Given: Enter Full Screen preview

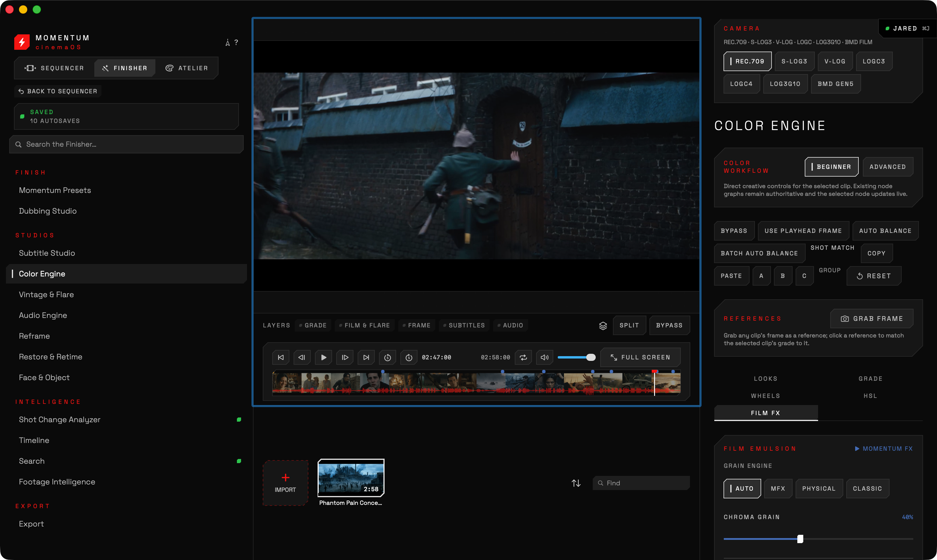Looking at the screenshot, I should 640,357.
